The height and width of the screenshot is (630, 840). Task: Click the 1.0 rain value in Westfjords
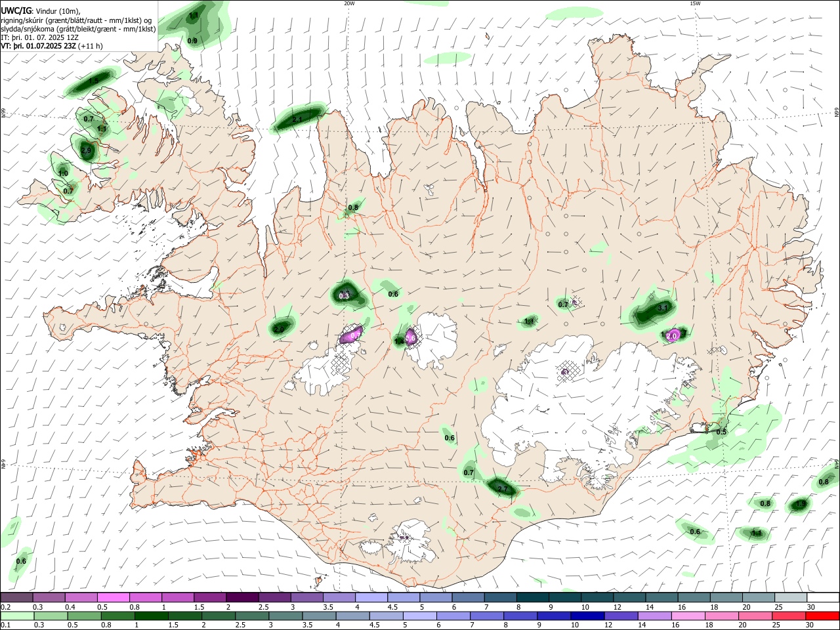63,173
